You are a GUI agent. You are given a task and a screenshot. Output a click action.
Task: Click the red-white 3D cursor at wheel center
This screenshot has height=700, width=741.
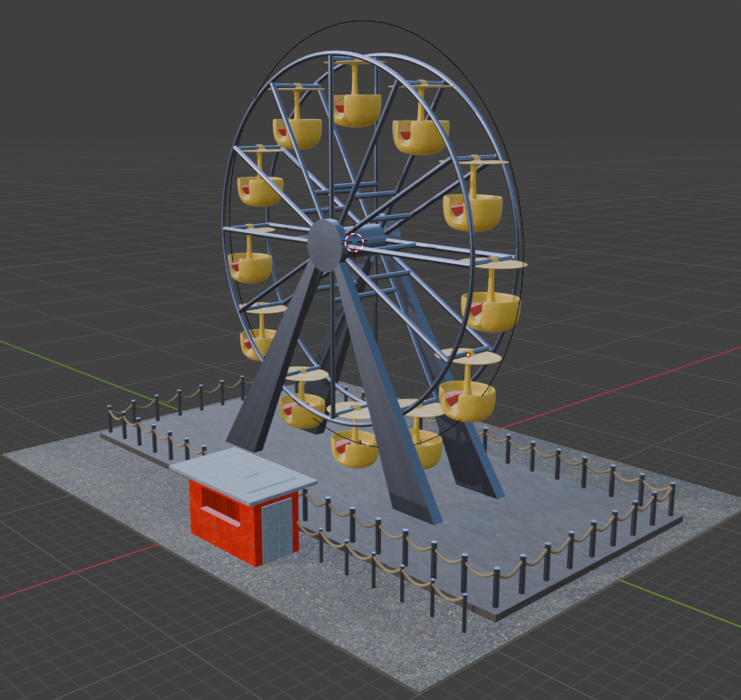(354, 242)
